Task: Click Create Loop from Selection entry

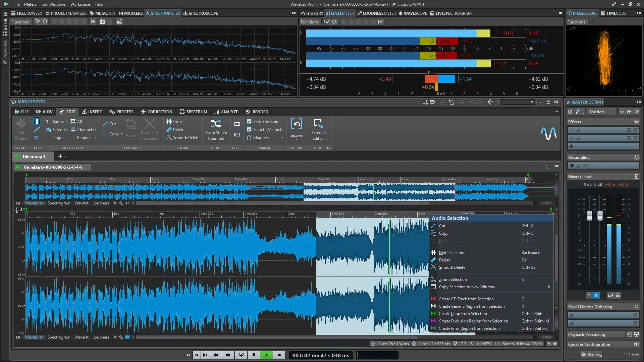Action: (x=463, y=314)
